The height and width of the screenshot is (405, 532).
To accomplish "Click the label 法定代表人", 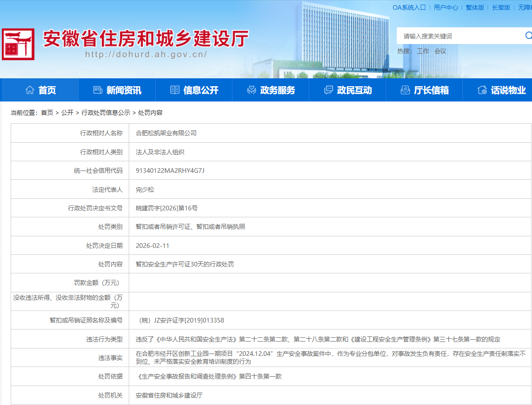I will [107, 190].
